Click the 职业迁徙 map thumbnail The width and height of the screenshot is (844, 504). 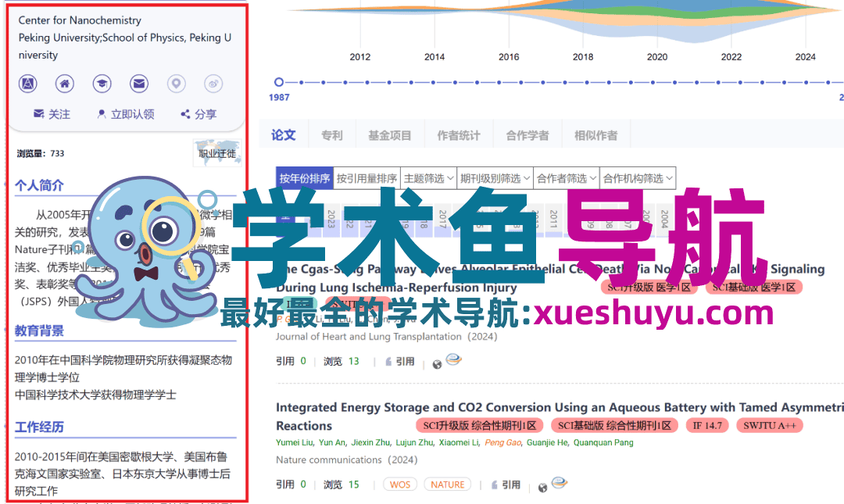217,153
